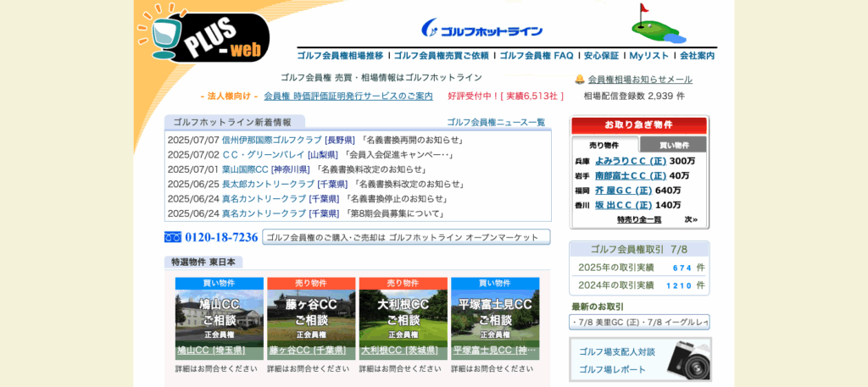
Task: Open 真名カントリークラブ 第8期会員募集 entry
Action: (x=264, y=213)
